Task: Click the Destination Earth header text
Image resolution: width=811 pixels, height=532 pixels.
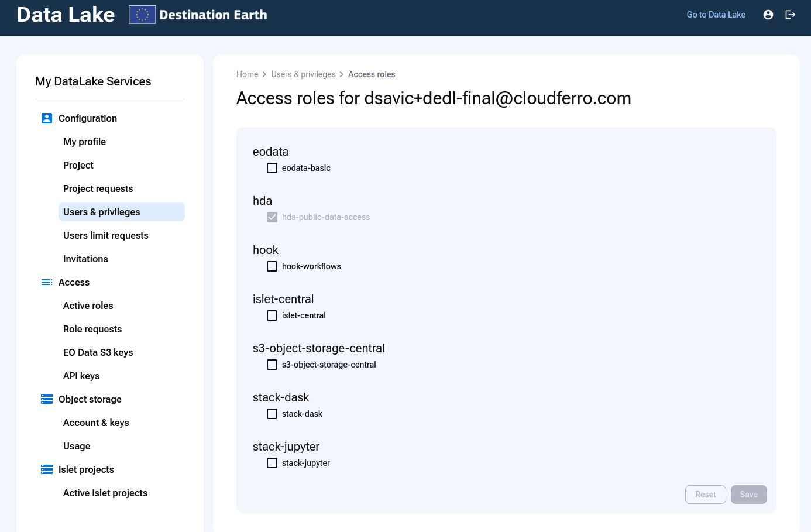Action: [213, 15]
